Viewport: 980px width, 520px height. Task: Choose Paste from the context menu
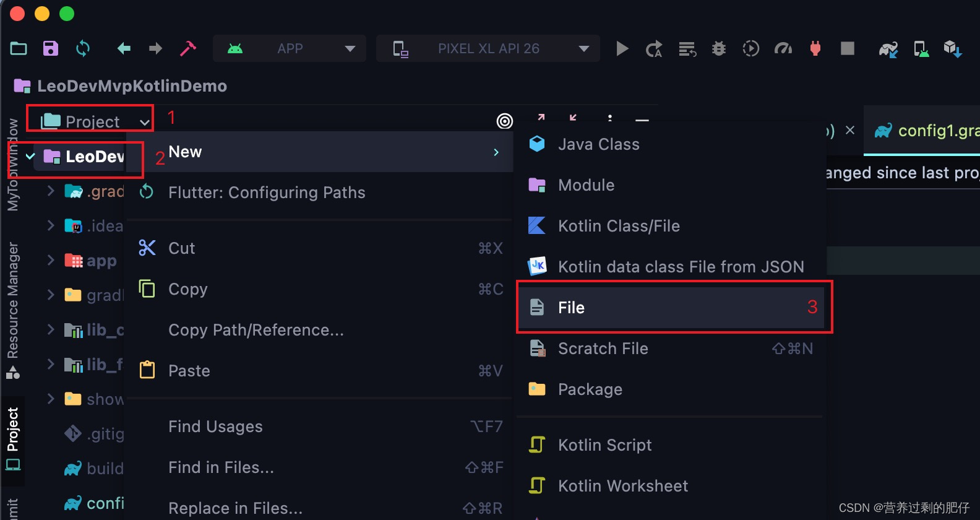pyautogui.click(x=319, y=371)
